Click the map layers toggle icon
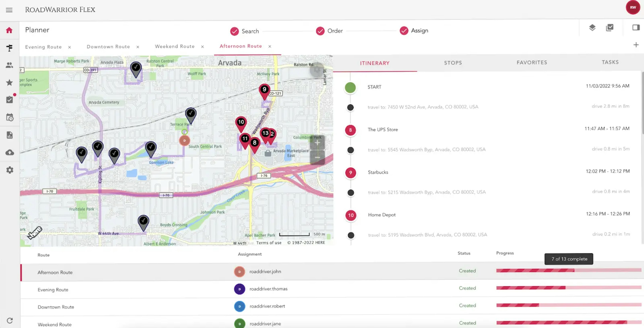Viewport: 644px width, 328px height. click(x=592, y=27)
